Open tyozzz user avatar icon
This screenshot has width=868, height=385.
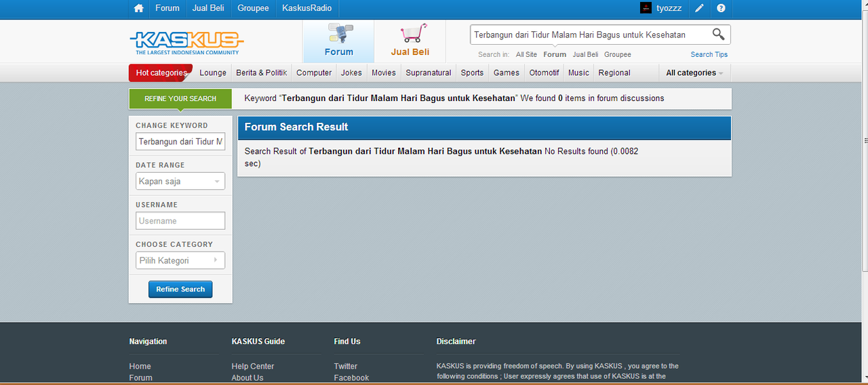tap(646, 8)
